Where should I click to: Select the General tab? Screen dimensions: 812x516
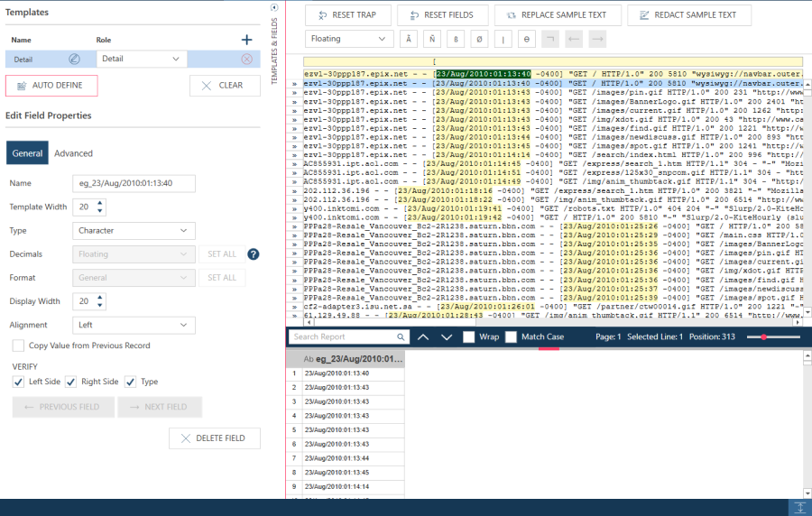coord(27,153)
